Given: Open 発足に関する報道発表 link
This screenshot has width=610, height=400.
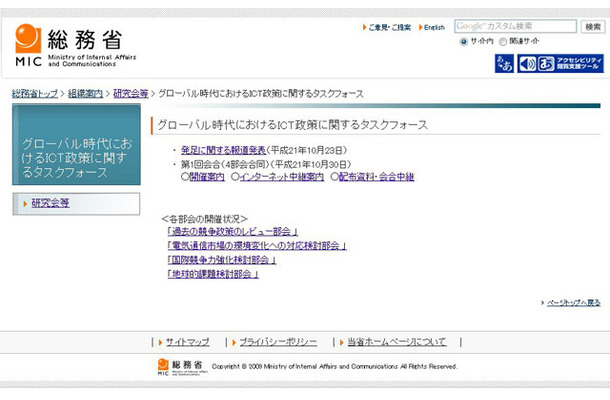Looking at the screenshot, I should click(x=223, y=150).
